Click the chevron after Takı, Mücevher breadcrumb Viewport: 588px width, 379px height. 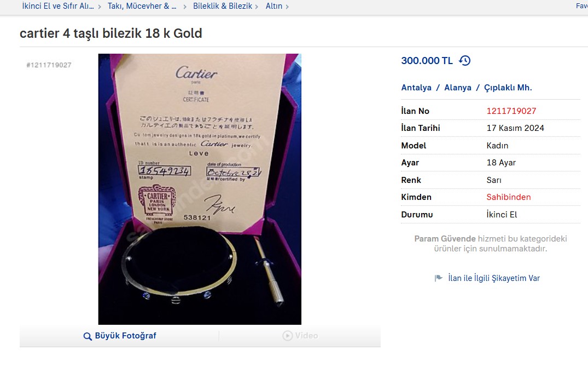click(185, 7)
